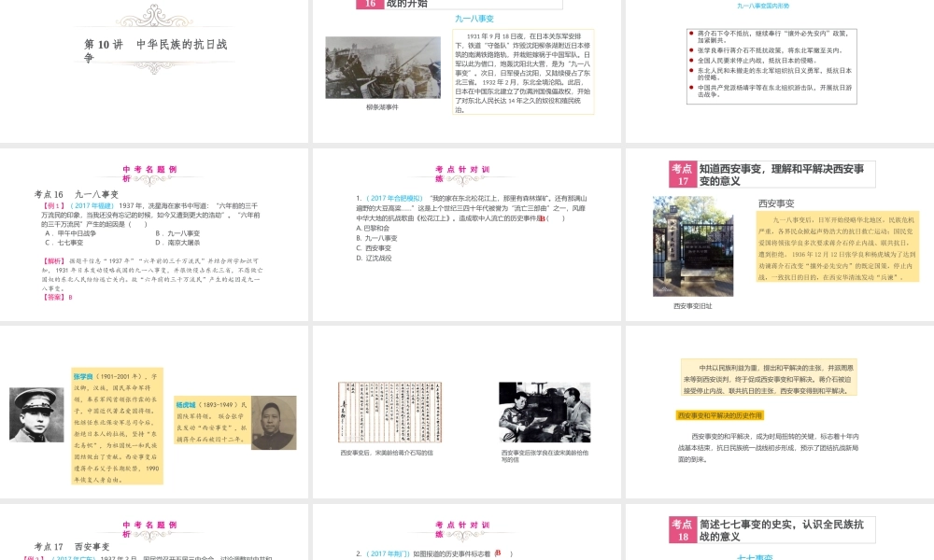Click the 西安事变旧址 gate photograph
Viewport: 934px width, 560px height.
[x=693, y=246]
